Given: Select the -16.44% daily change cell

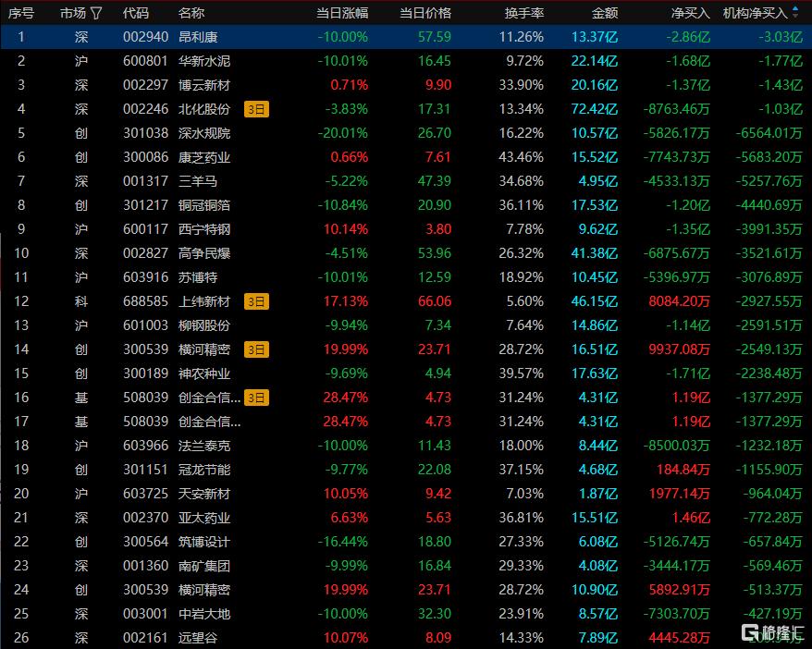Looking at the screenshot, I should click(343, 542).
